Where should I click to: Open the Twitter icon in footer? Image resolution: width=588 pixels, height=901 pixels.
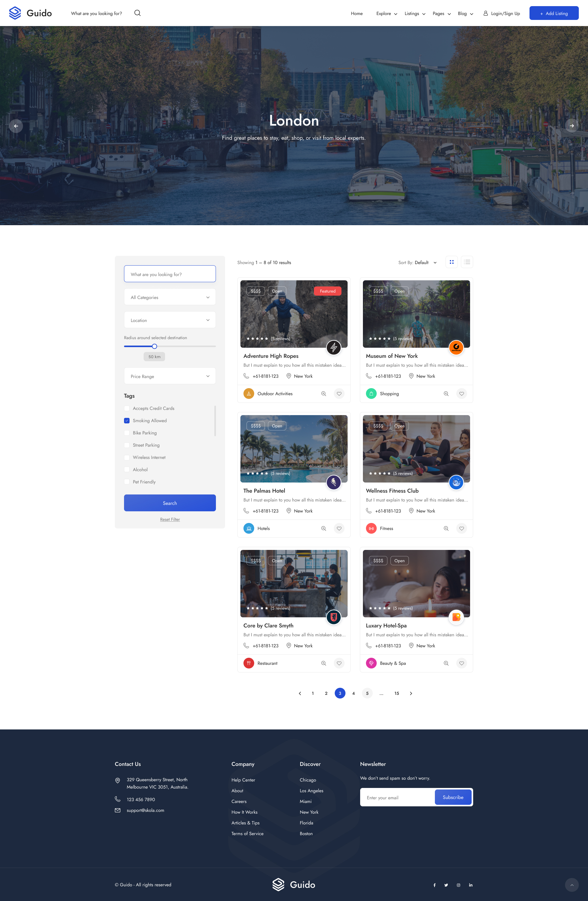[x=446, y=885]
